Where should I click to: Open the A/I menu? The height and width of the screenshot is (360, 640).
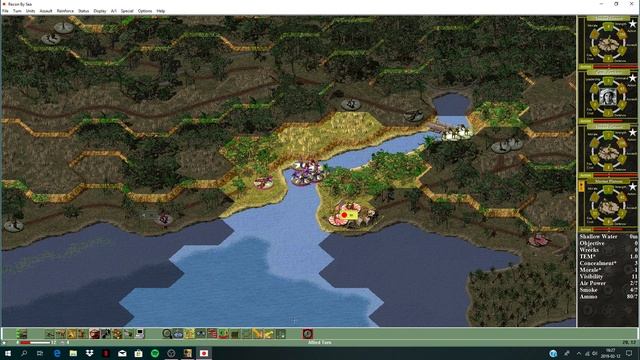(x=113, y=11)
